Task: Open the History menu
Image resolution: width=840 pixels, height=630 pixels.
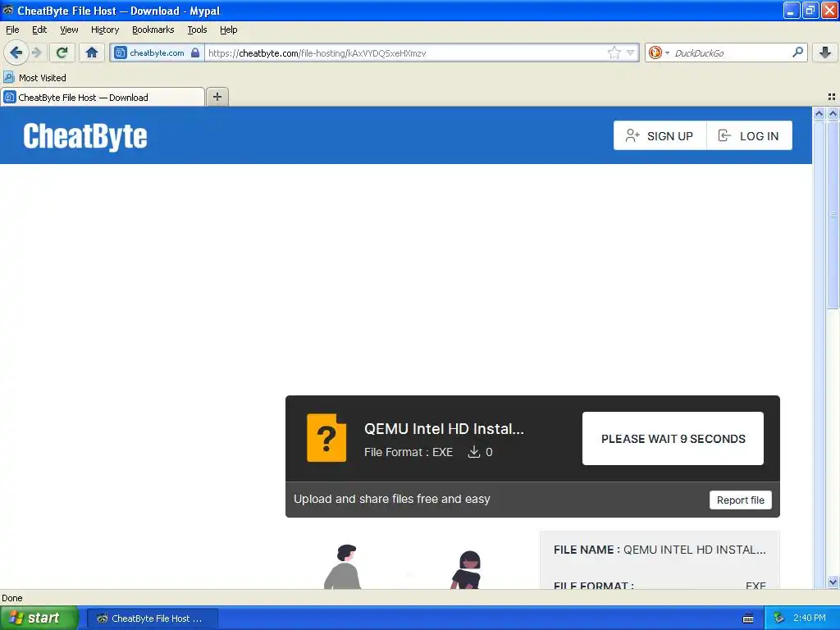Action: [x=104, y=30]
